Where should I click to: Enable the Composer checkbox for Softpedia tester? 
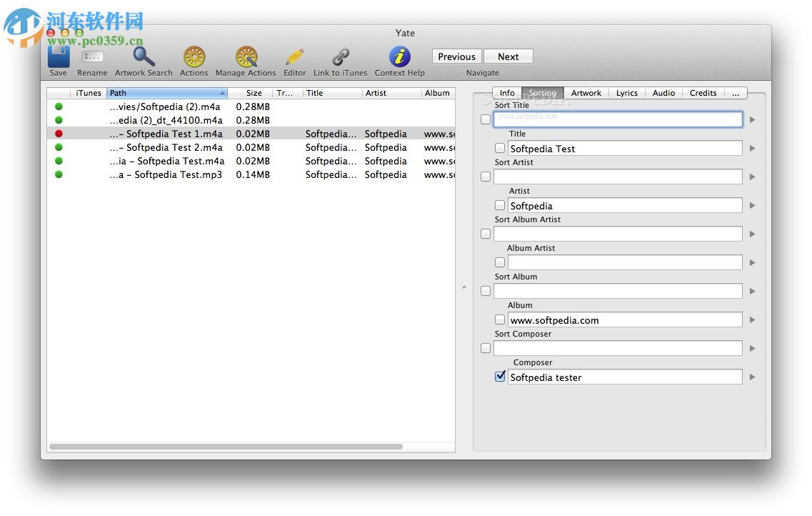click(500, 377)
